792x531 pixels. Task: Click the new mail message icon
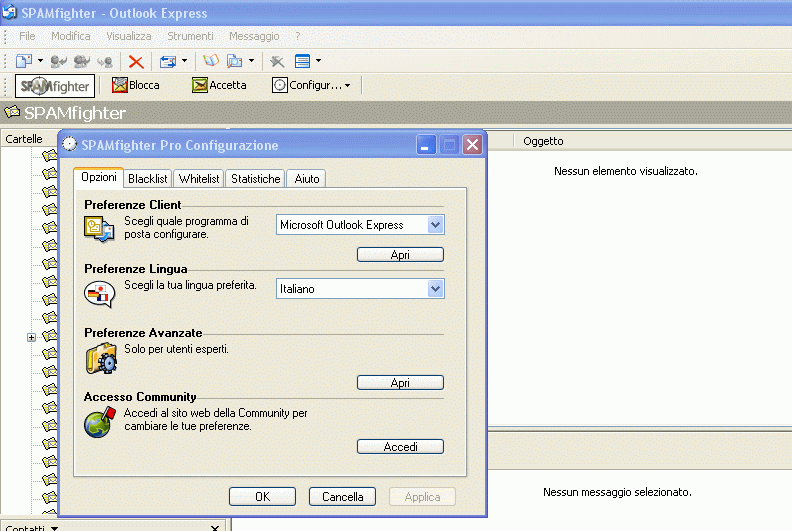click(24, 62)
